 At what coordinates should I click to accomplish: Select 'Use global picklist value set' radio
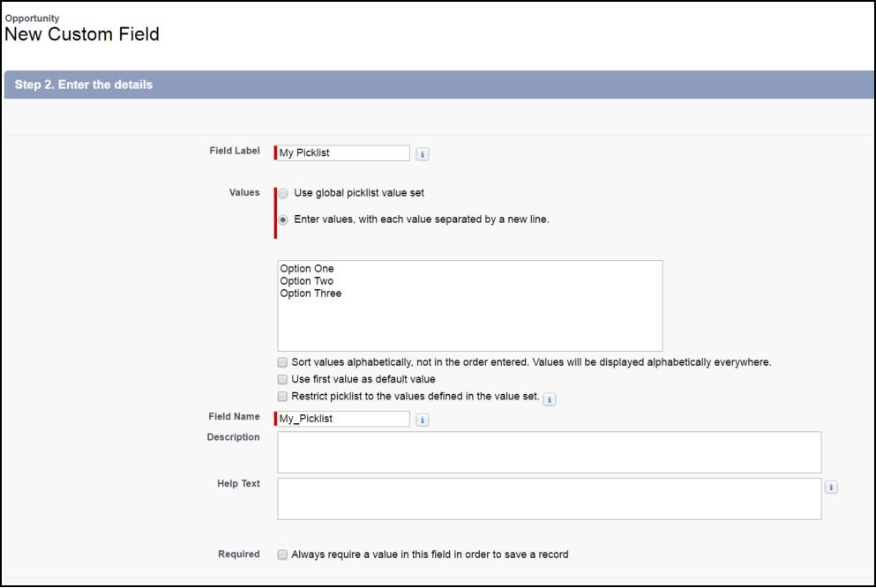(283, 193)
